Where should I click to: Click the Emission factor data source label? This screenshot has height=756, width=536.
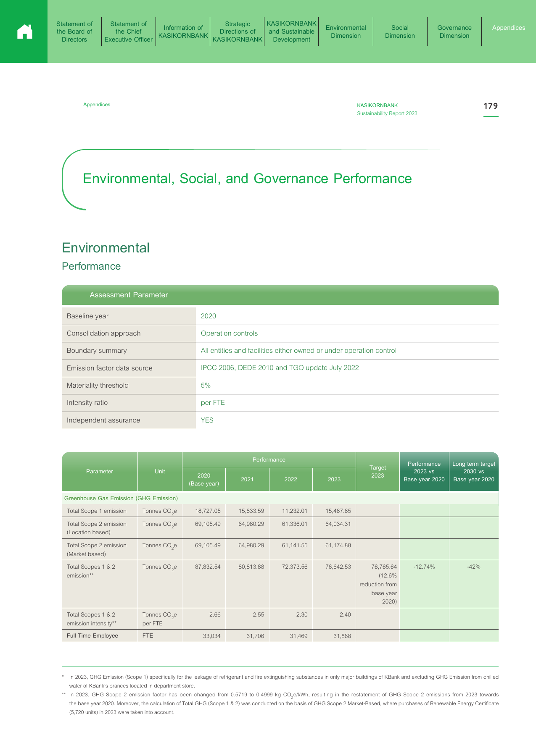(x=109, y=368)
